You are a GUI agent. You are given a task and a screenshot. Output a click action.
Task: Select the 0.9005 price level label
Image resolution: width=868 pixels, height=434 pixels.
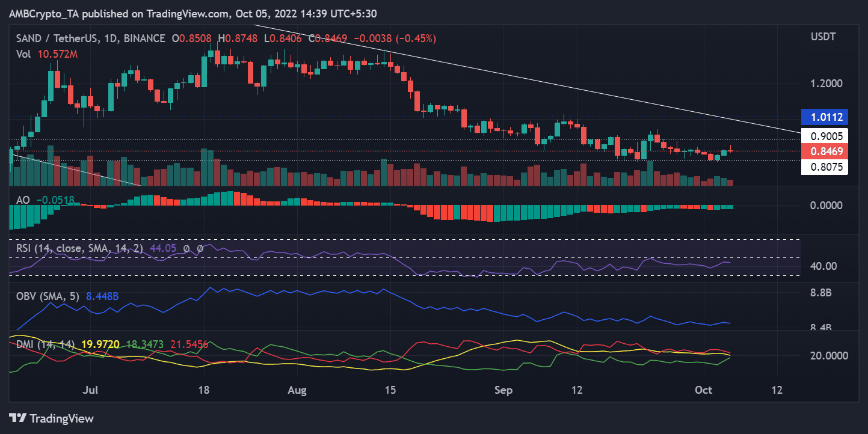[x=824, y=136]
